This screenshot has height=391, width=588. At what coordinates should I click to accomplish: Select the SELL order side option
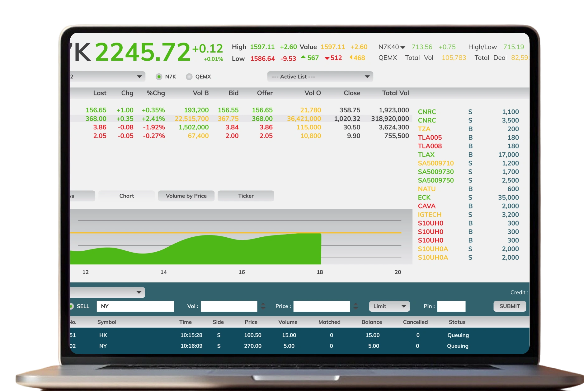pyautogui.click(x=72, y=306)
